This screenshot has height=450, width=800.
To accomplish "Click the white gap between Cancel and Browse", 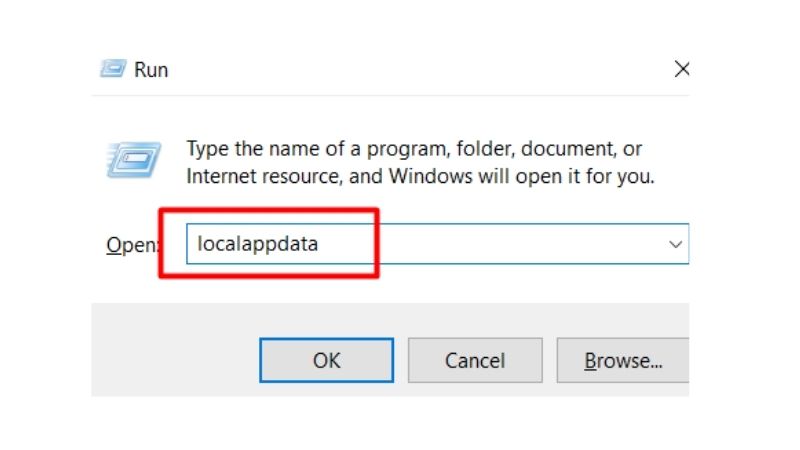I will click(549, 360).
